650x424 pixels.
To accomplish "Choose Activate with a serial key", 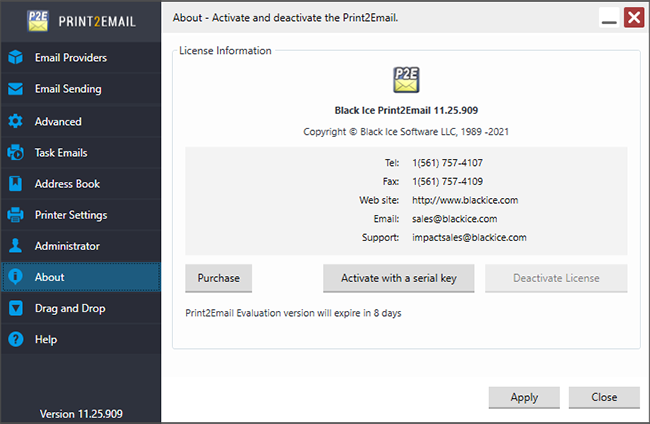I will pos(399,278).
